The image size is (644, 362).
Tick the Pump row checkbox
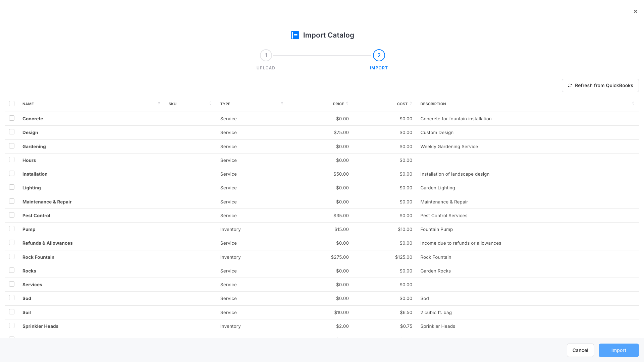(12, 229)
